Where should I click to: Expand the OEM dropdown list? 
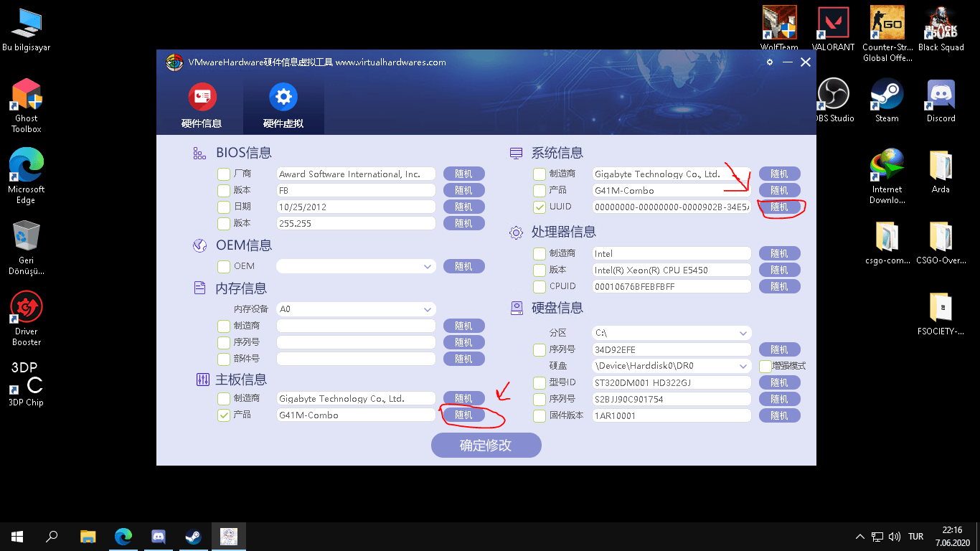428,267
